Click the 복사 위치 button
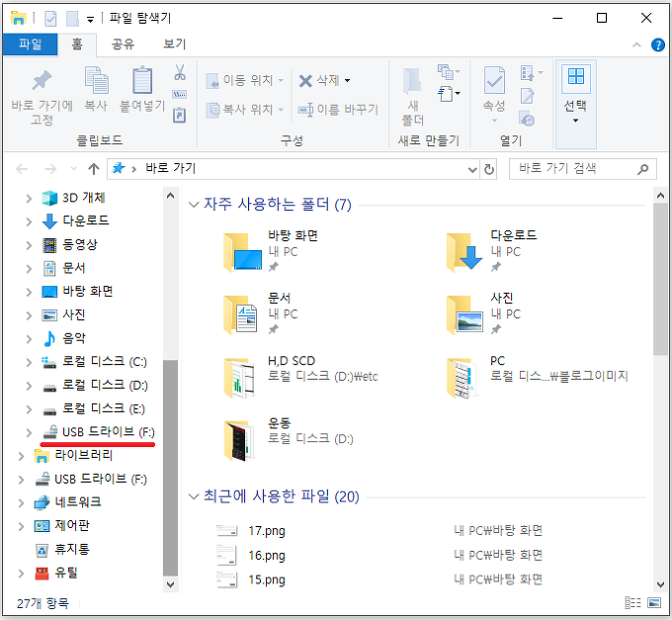 [245, 110]
